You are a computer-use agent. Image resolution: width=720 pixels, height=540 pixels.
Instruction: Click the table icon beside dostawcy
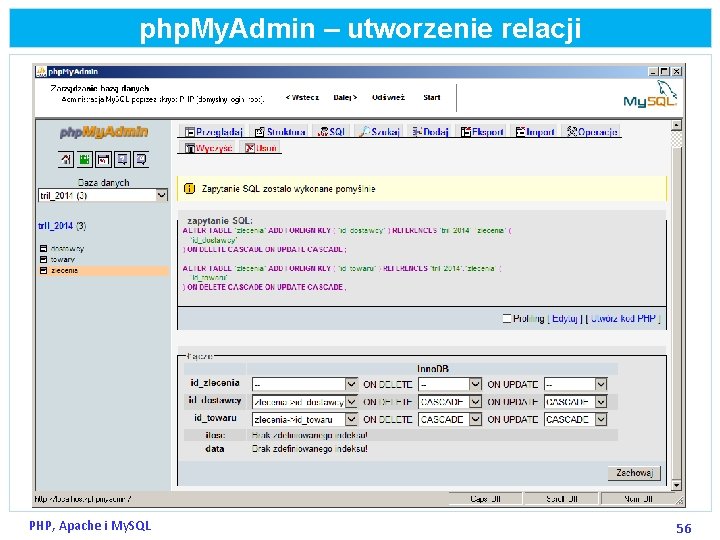[x=44, y=248]
